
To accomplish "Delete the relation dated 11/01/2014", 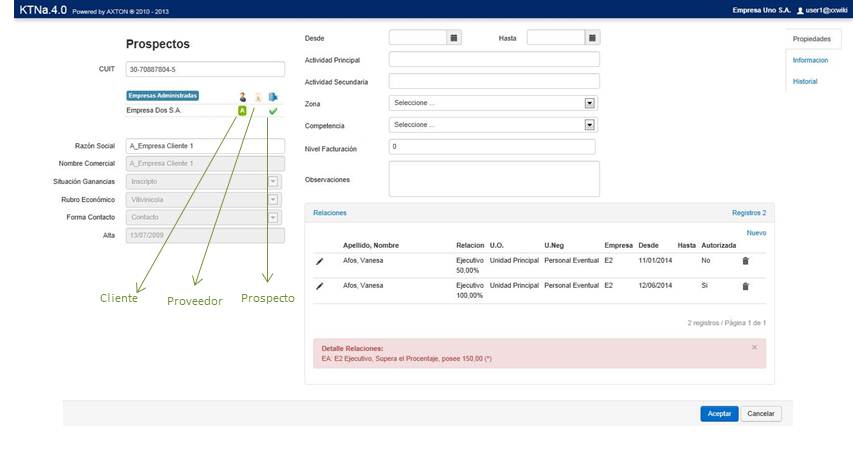I will click(745, 261).
